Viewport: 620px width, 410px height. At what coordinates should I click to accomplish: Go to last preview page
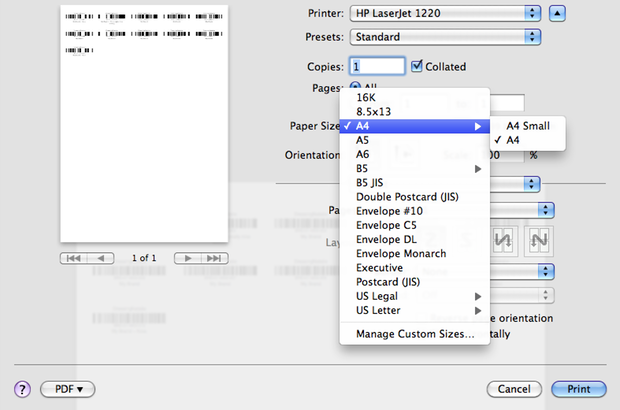[x=214, y=258]
